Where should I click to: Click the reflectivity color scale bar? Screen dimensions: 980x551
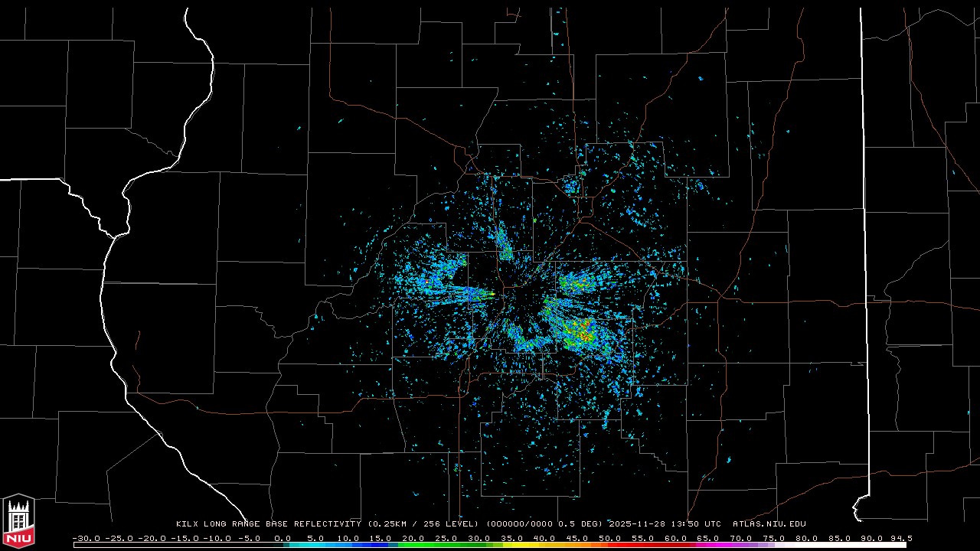(x=490, y=545)
